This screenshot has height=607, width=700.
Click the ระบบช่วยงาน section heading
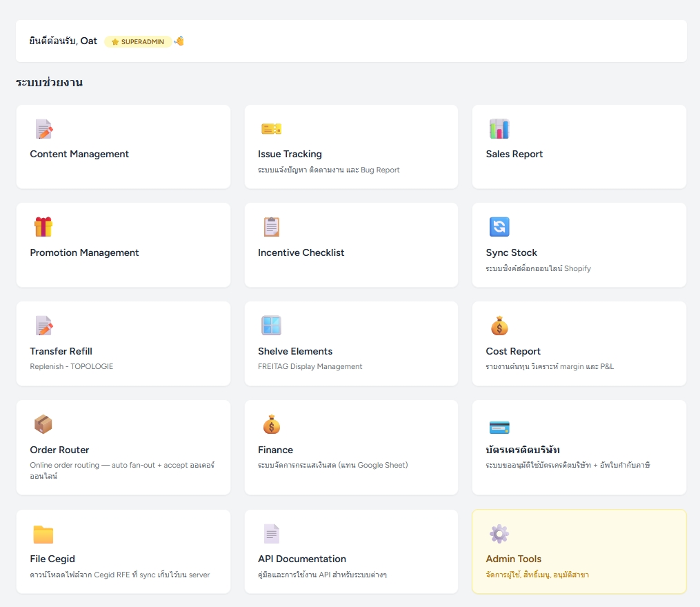coord(49,83)
